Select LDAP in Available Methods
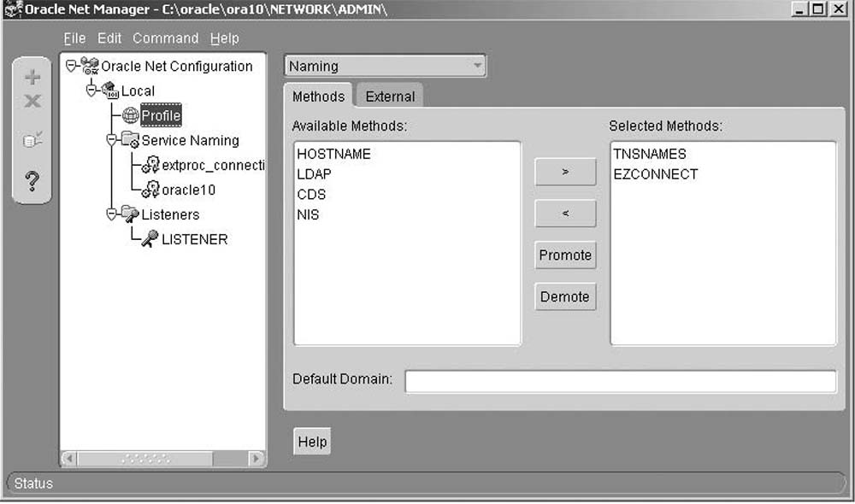 click(314, 173)
